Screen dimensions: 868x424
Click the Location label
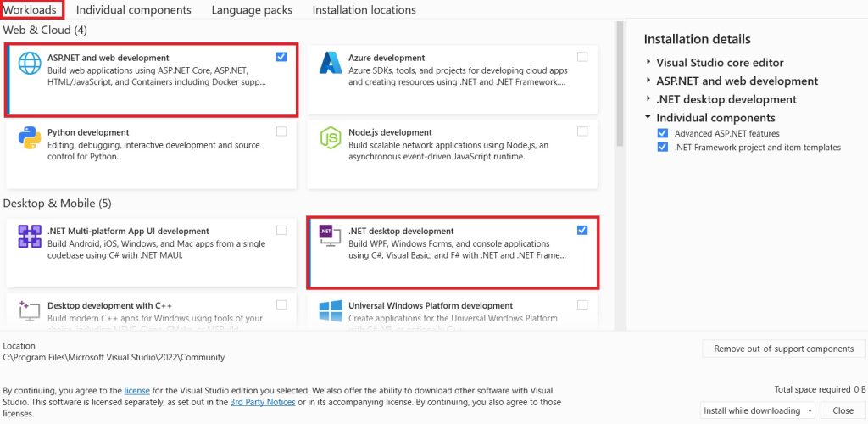point(19,346)
